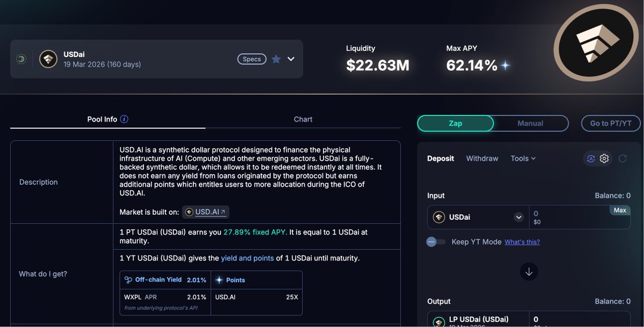644x327 pixels.
Task: Open the Tools dropdown menu
Action: 523,158
